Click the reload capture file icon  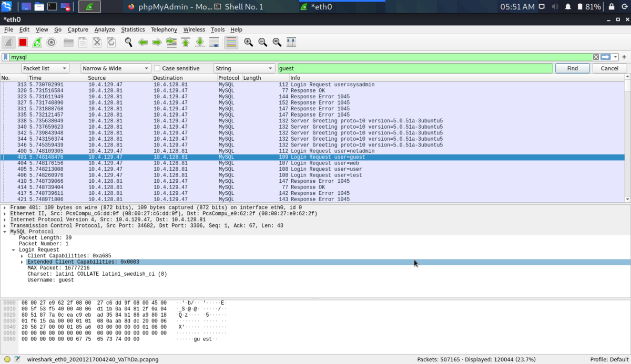[111, 43]
